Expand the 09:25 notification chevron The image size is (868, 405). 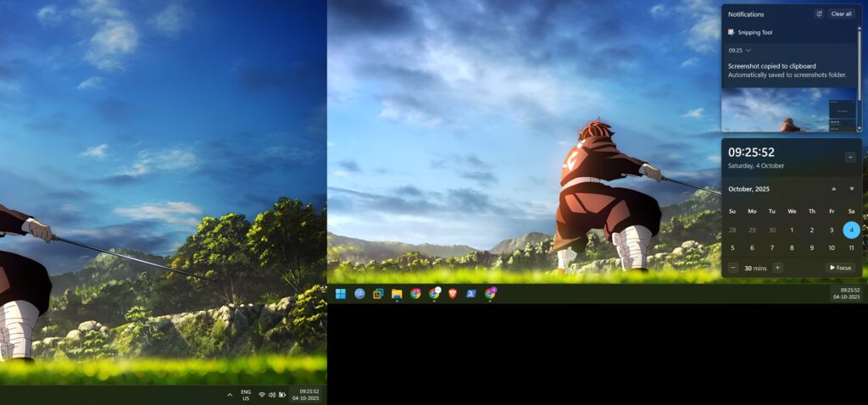coord(748,51)
